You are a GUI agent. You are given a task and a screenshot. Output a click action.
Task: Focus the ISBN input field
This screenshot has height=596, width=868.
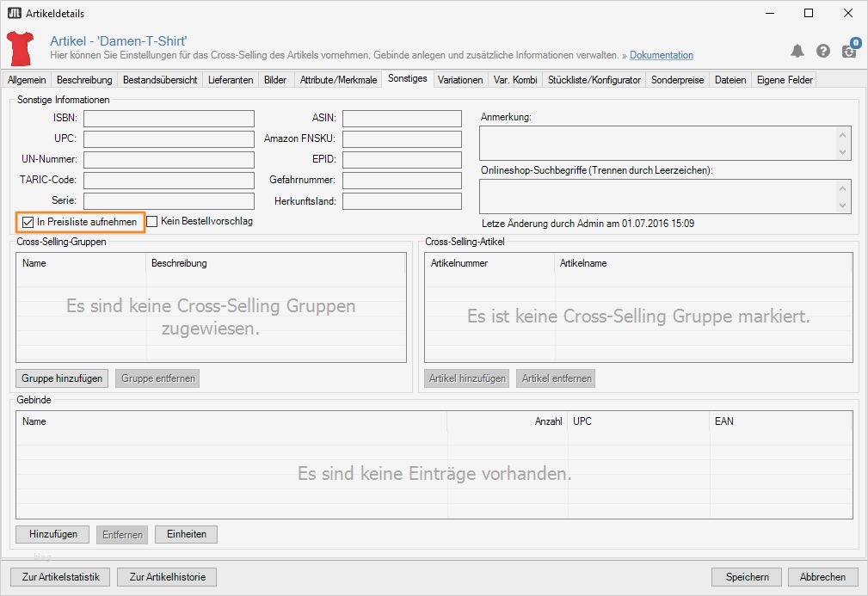click(169, 119)
